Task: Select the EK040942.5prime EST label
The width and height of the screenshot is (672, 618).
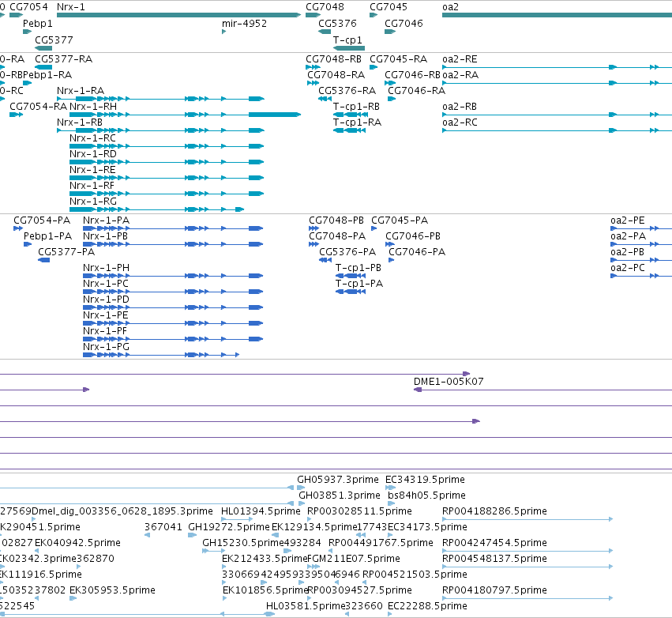Action: click(x=77, y=542)
